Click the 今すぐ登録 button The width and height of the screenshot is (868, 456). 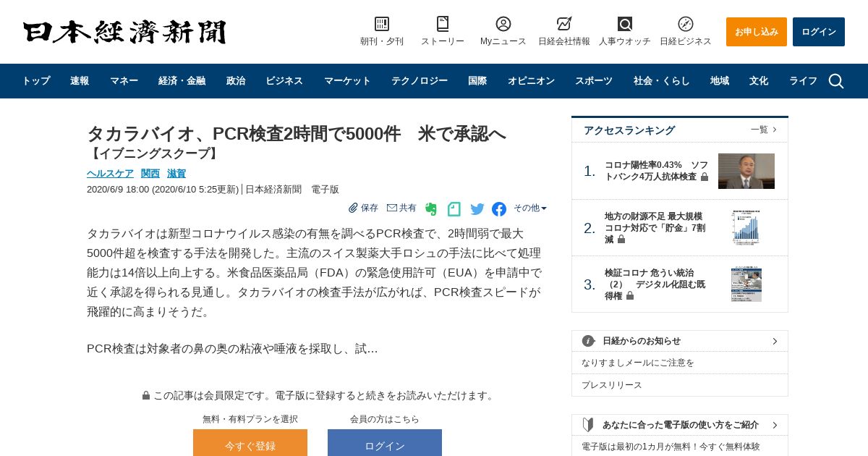click(x=250, y=443)
